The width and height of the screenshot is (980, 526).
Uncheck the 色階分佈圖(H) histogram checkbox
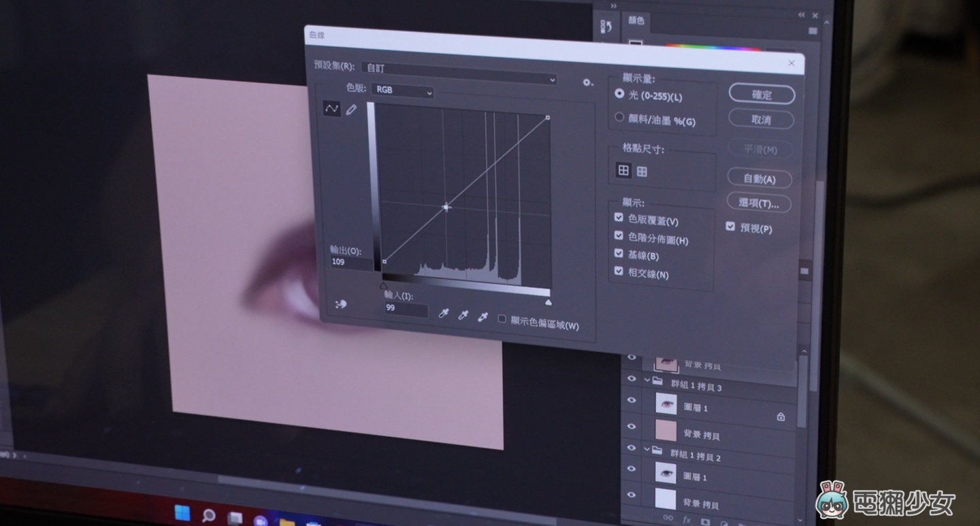click(x=619, y=236)
